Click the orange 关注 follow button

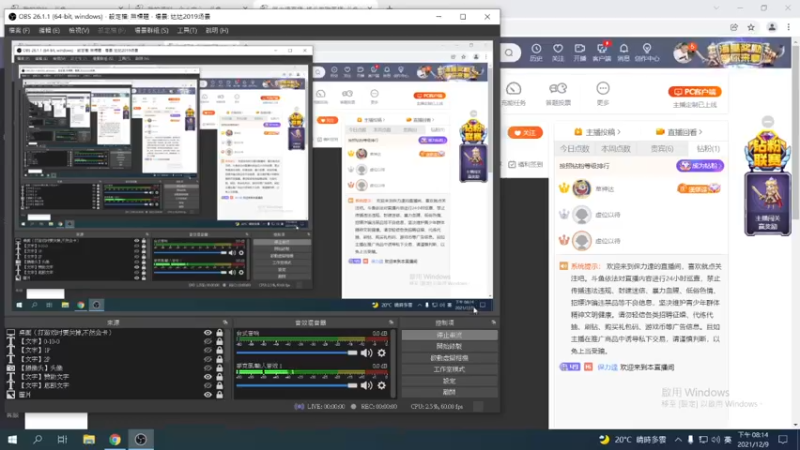(x=525, y=133)
